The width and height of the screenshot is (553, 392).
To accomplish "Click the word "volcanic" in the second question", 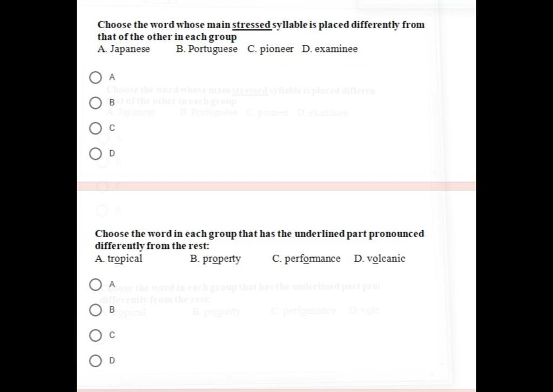I will 386,259.
